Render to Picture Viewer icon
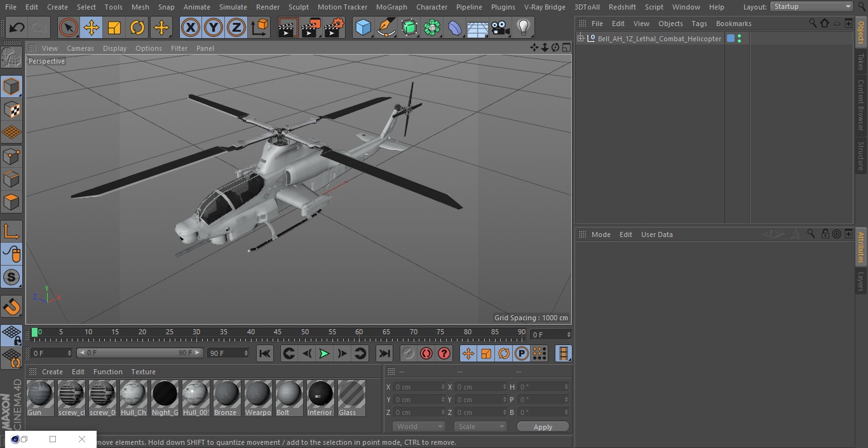 [x=311, y=28]
